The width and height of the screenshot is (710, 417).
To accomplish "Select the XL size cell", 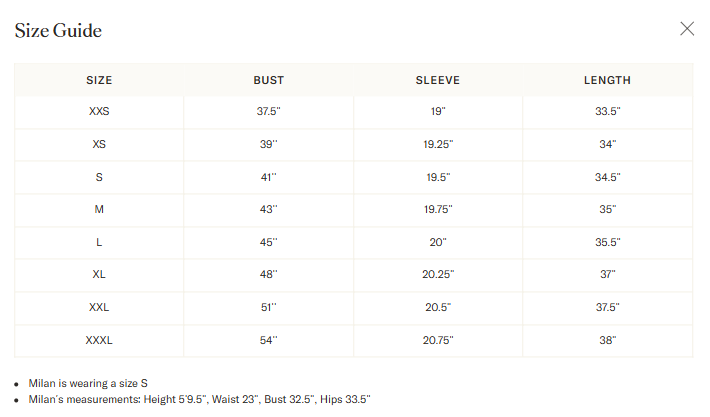I will point(99,274).
